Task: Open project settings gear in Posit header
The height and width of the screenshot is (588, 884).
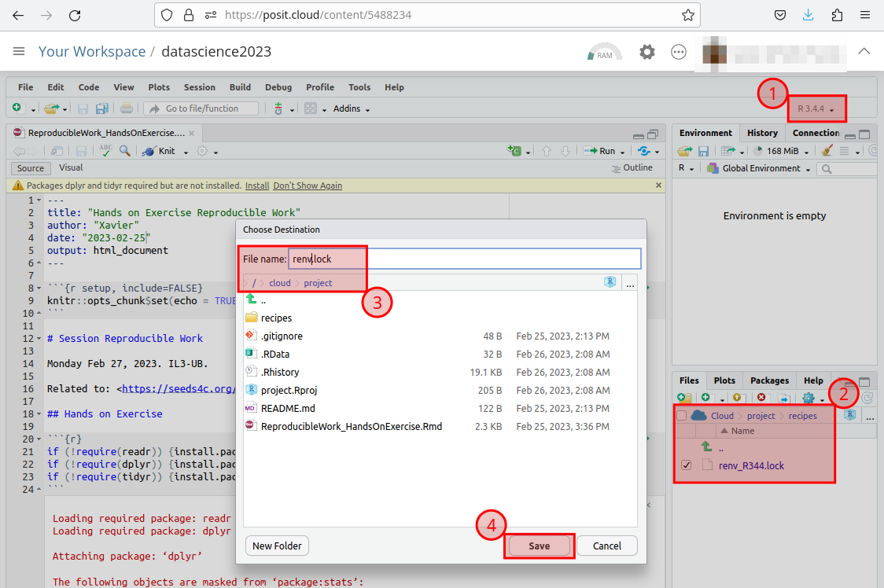Action: pyautogui.click(x=647, y=52)
